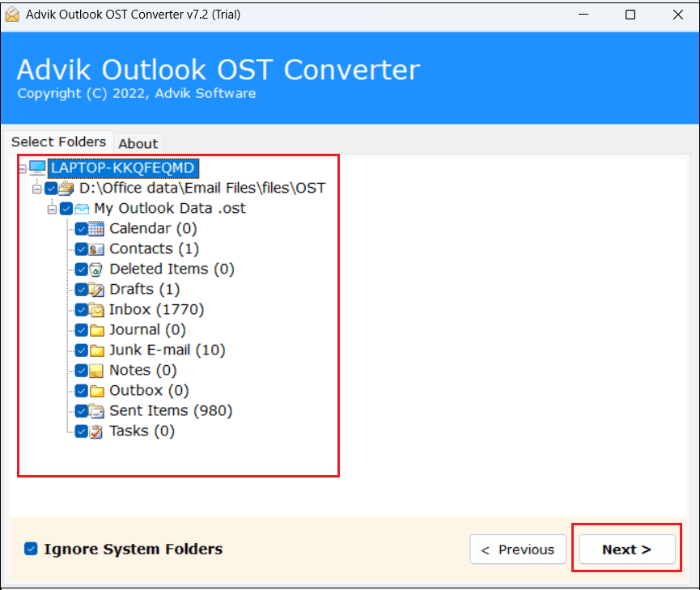Uncheck the Inbox (1770) checkbox

81,310
